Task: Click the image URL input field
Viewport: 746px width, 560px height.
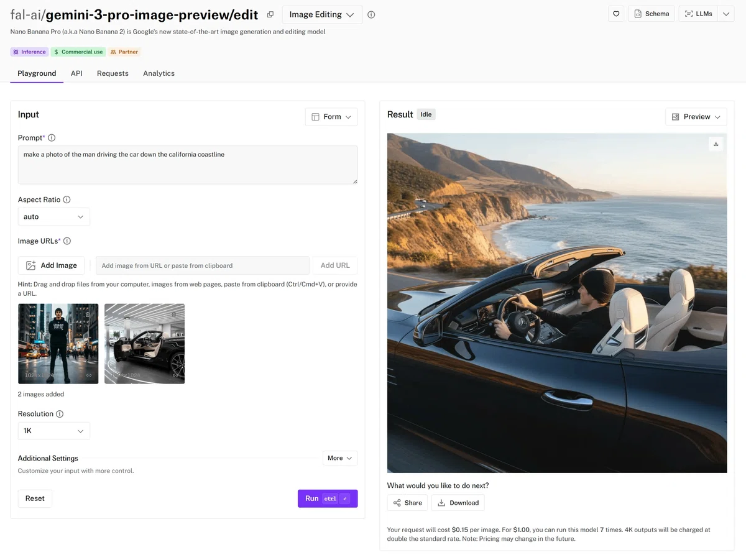Action: point(202,265)
